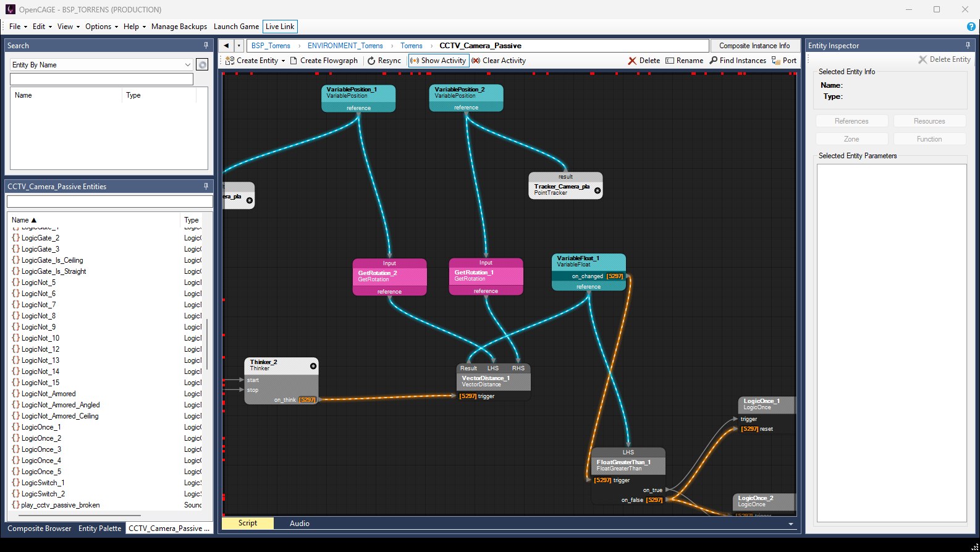Switch to the Entity Palette tab

[x=99, y=529]
